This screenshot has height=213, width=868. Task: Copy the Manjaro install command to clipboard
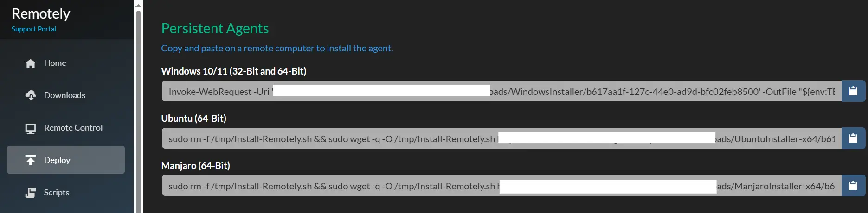pos(853,186)
